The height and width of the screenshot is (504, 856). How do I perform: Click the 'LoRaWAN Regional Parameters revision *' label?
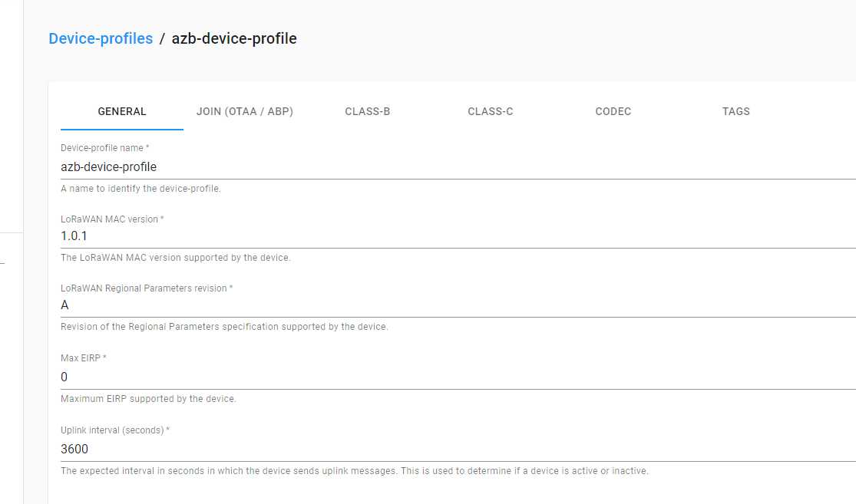pyautogui.click(x=147, y=288)
